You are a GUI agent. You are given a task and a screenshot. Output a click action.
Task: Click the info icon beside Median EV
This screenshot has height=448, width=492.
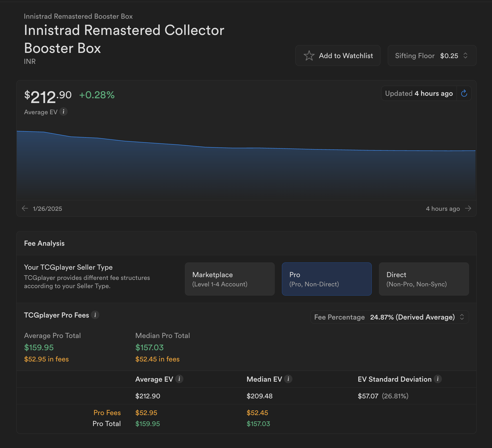click(x=288, y=379)
